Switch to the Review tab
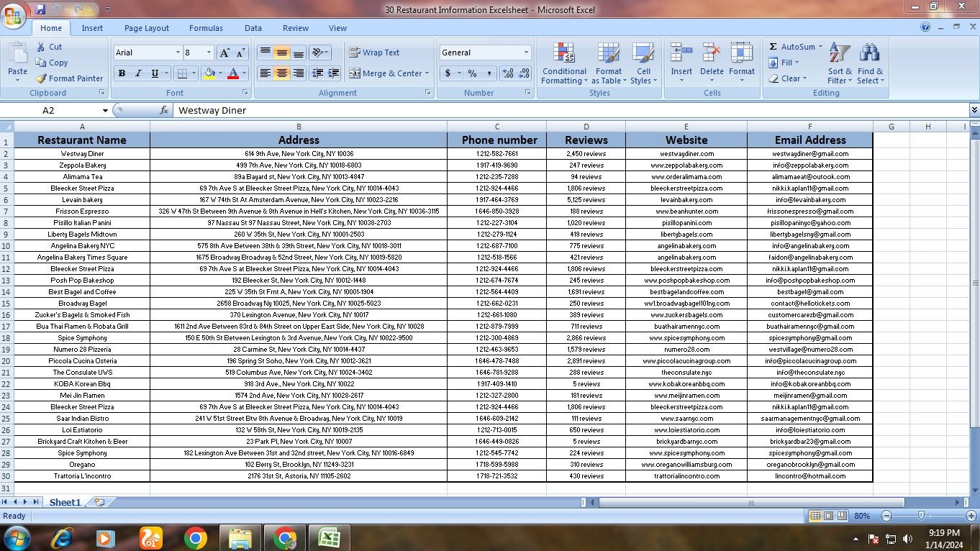 (295, 28)
